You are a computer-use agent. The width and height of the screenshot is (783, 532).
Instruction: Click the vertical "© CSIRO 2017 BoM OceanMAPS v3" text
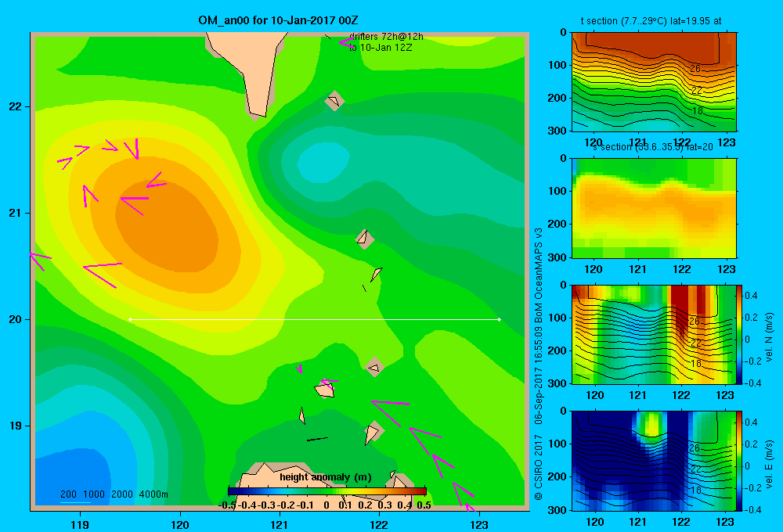pos(539,364)
